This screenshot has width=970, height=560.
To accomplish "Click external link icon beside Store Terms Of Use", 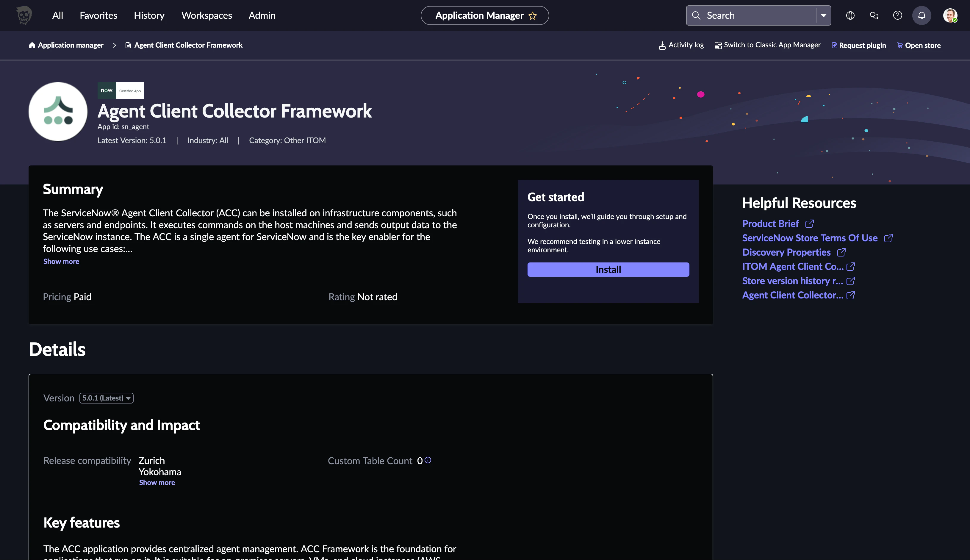I will click(x=888, y=238).
